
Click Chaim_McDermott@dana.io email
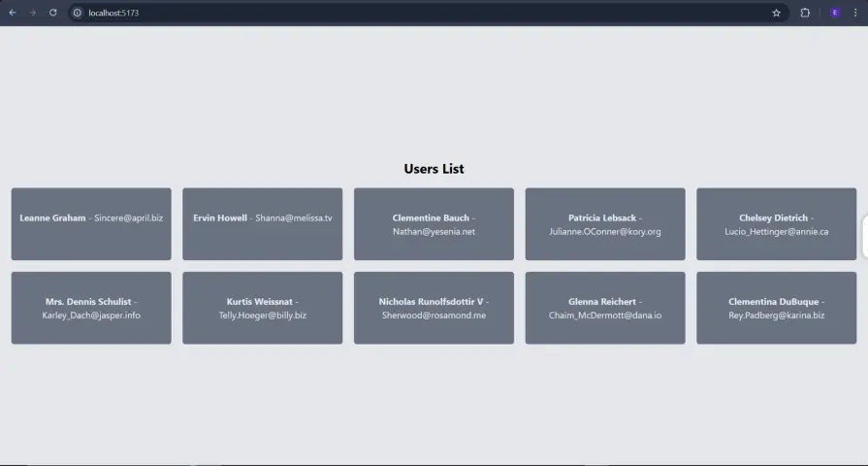click(605, 316)
